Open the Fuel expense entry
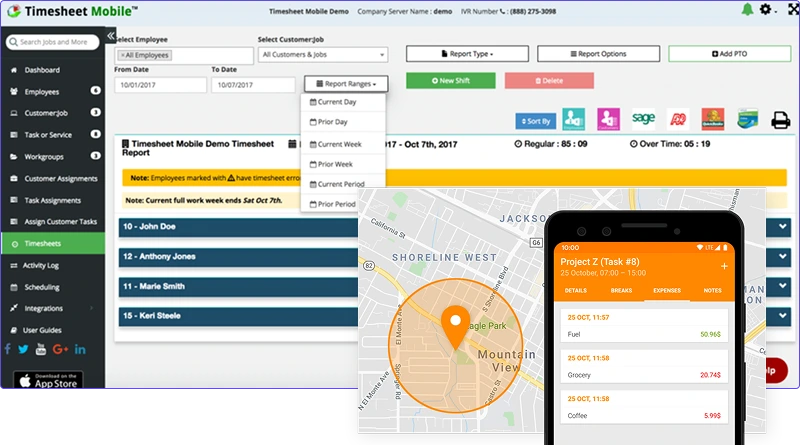Screen dimensions: 800x445 [x=644, y=326]
